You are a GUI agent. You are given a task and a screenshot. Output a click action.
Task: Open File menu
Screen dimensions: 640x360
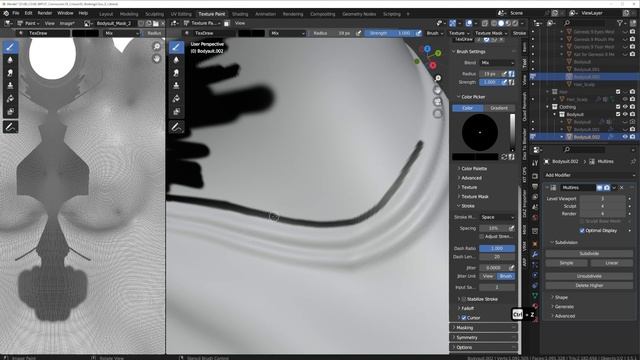click(16, 13)
